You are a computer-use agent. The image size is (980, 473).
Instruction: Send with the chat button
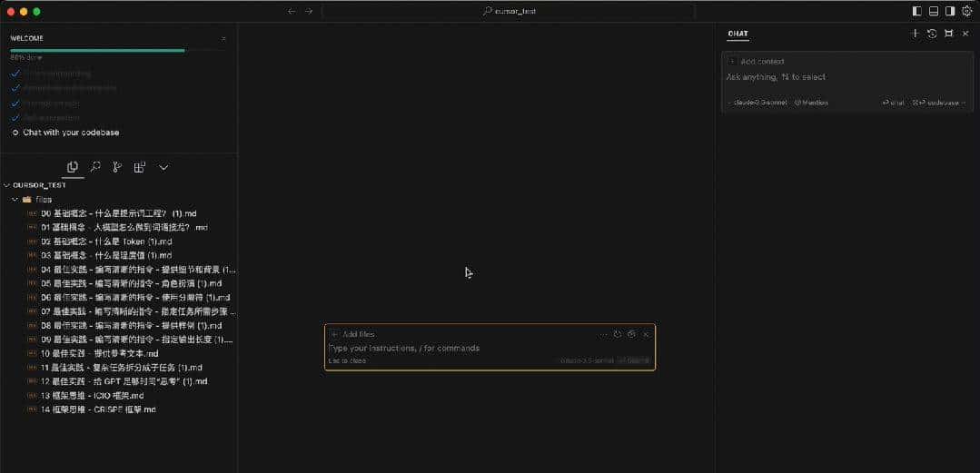[x=893, y=103]
